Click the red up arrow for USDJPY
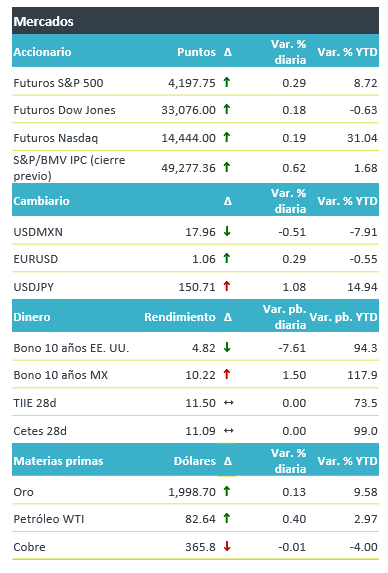The width and height of the screenshot is (388, 573). click(x=227, y=286)
